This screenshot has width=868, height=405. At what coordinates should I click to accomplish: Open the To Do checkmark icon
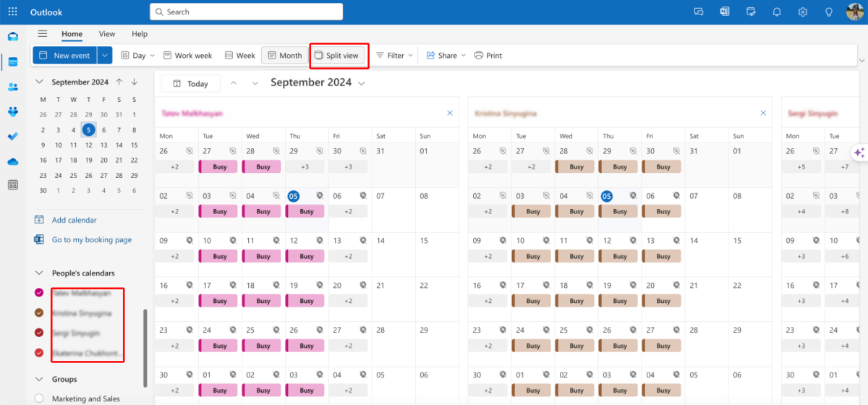coord(12,136)
